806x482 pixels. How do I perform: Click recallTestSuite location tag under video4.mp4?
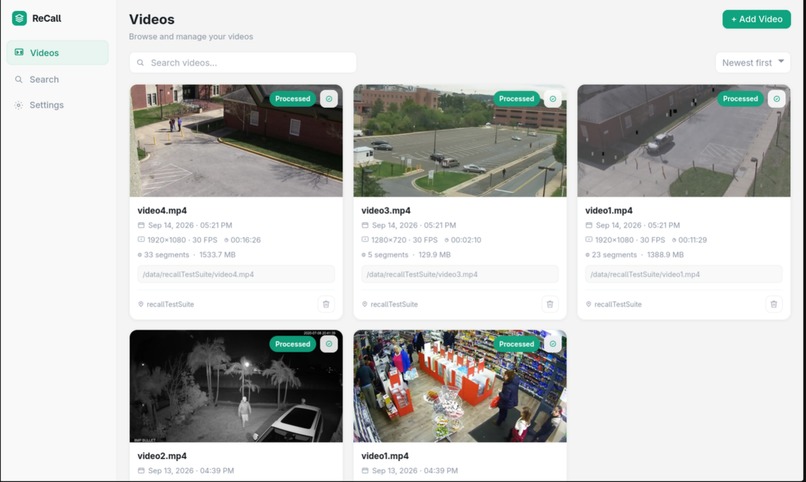(x=166, y=304)
